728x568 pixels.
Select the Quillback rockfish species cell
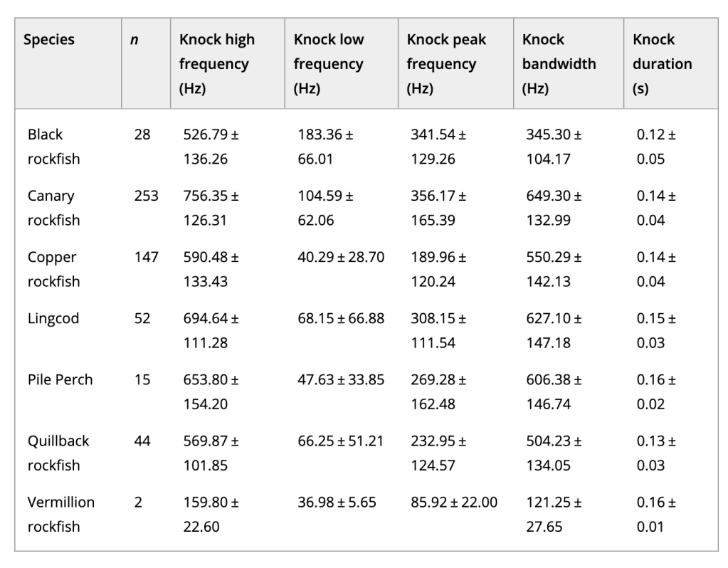(58, 453)
